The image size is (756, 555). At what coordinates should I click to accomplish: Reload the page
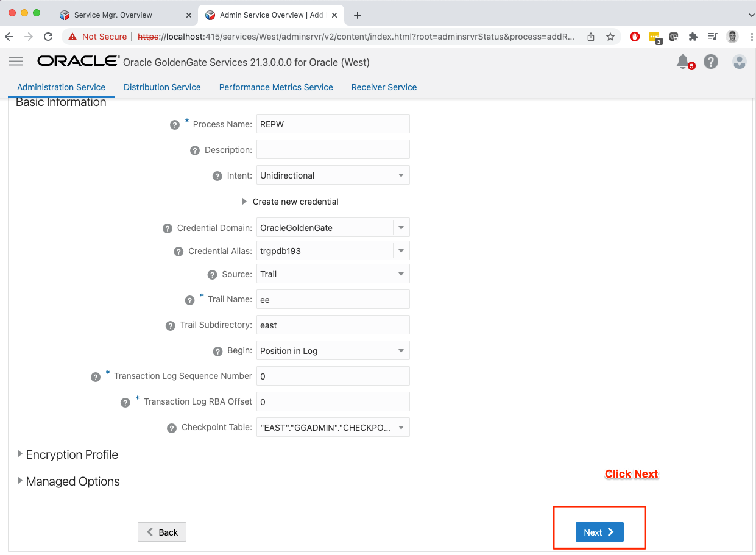pyautogui.click(x=48, y=37)
